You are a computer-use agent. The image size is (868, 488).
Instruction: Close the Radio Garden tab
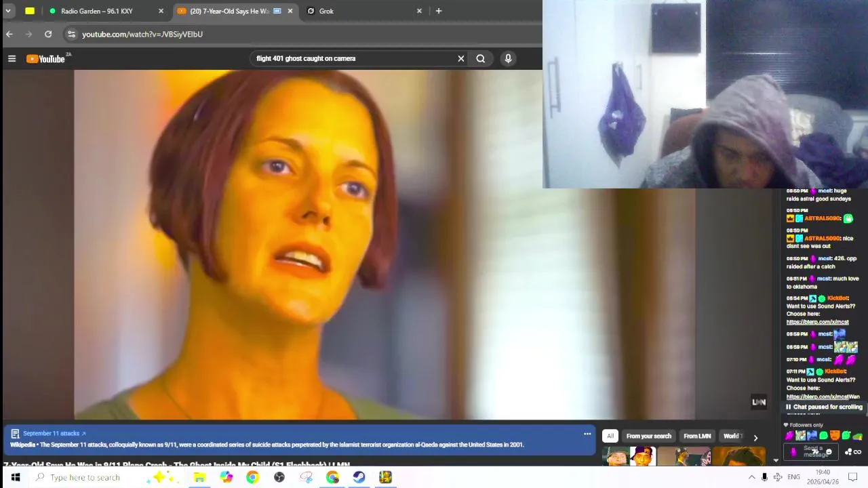[x=161, y=11]
